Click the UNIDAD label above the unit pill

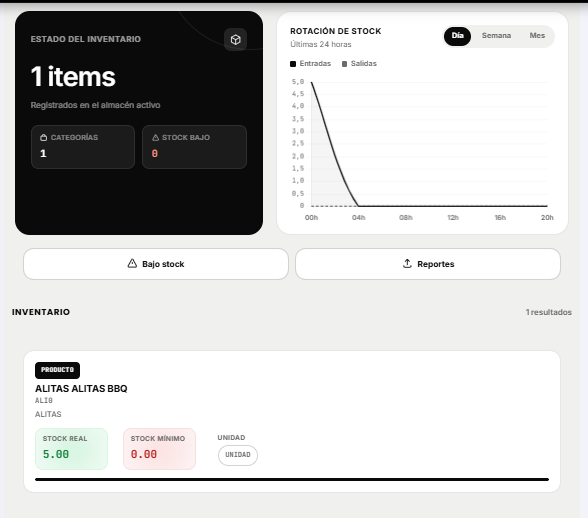tap(231, 437)
